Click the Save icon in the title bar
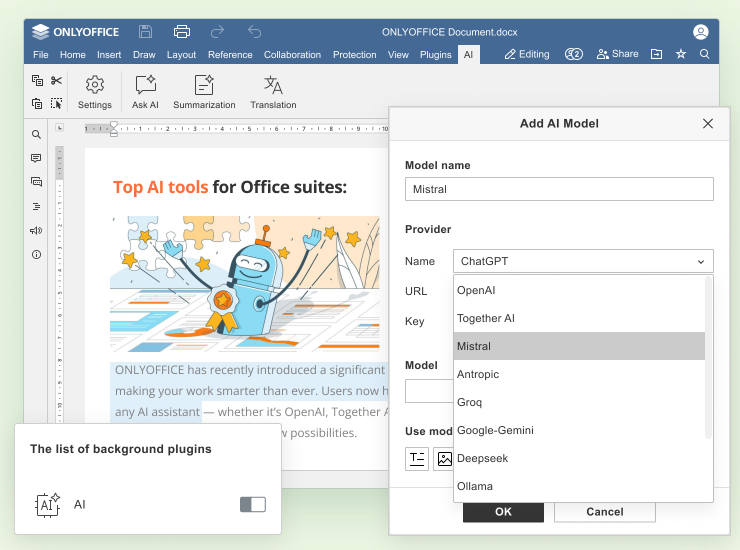 (x=145, y=32)
